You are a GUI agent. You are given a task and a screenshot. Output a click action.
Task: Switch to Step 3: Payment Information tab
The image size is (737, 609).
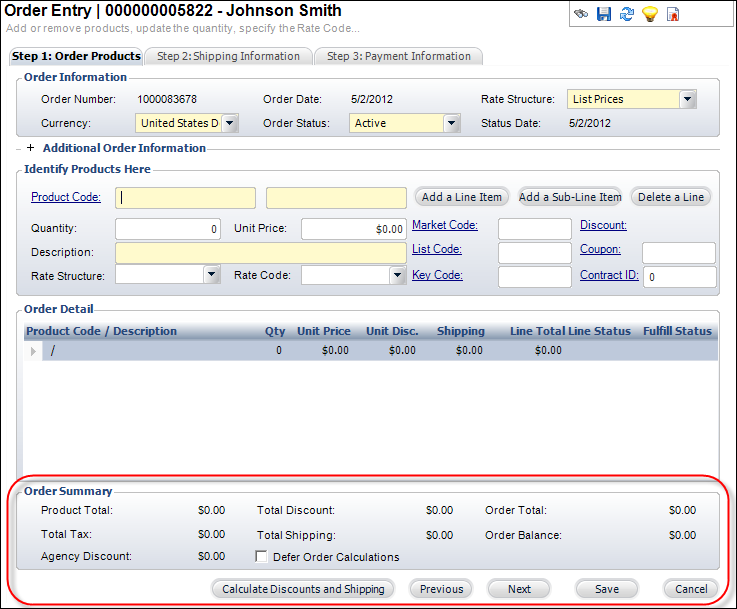pos(398,56)
